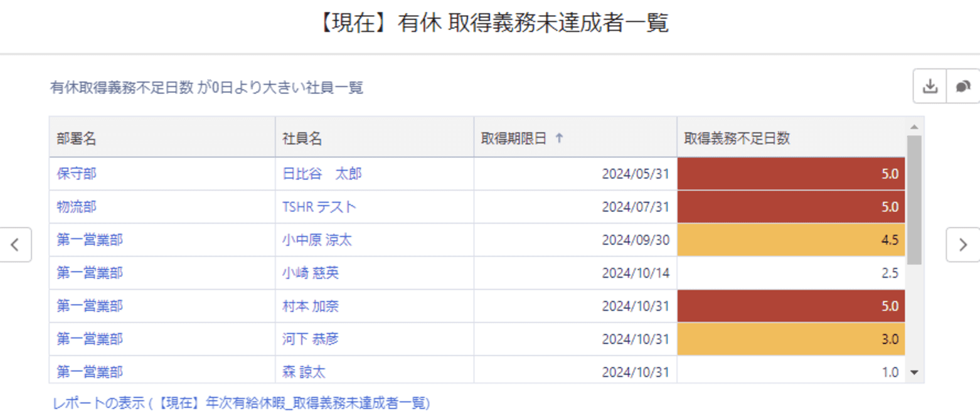The image size is (980, 420).
Task: Select employee 小中原 涼太
Action: pyautogui.click(x=317, y=240)
